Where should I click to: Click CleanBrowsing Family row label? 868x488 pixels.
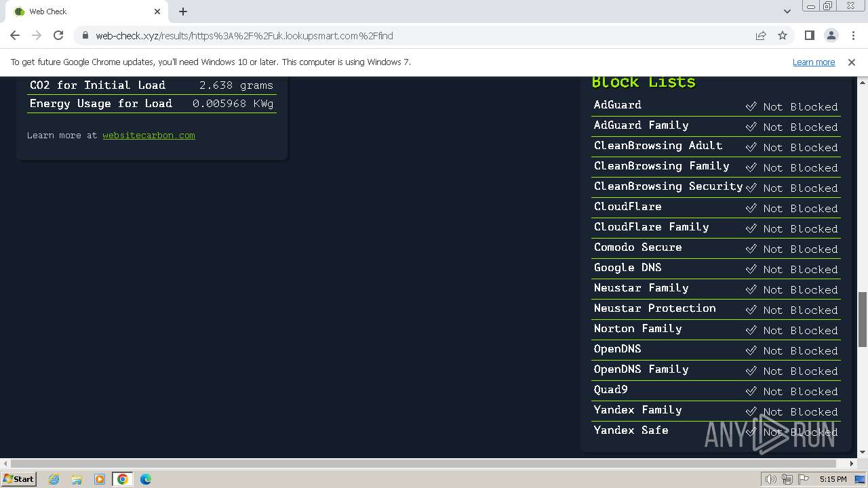click(x=662, y=166)
